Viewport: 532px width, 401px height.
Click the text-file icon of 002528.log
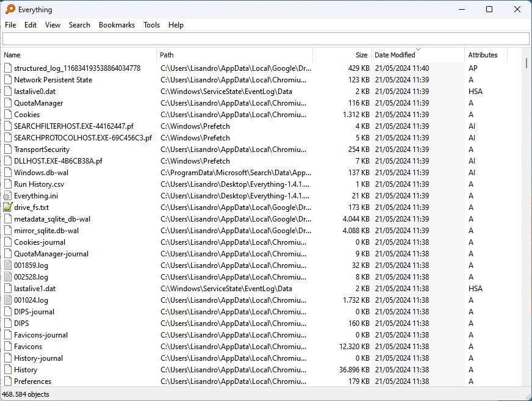coord(8,277)
